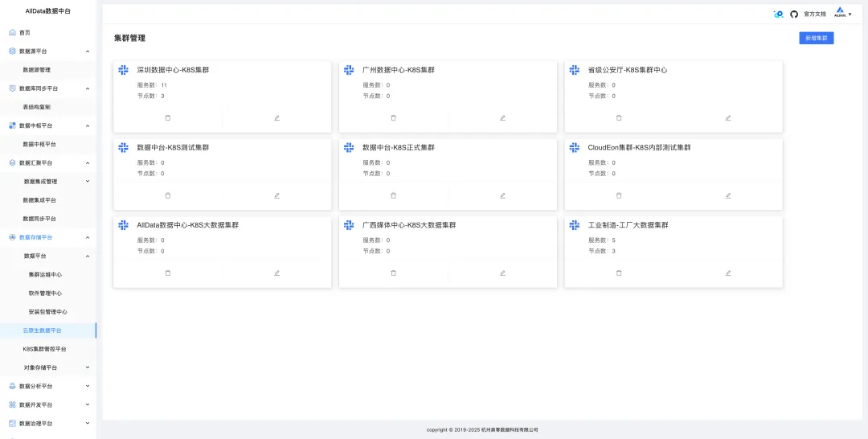Click the blue logo icon beside GitHub

tap(778, 14)
